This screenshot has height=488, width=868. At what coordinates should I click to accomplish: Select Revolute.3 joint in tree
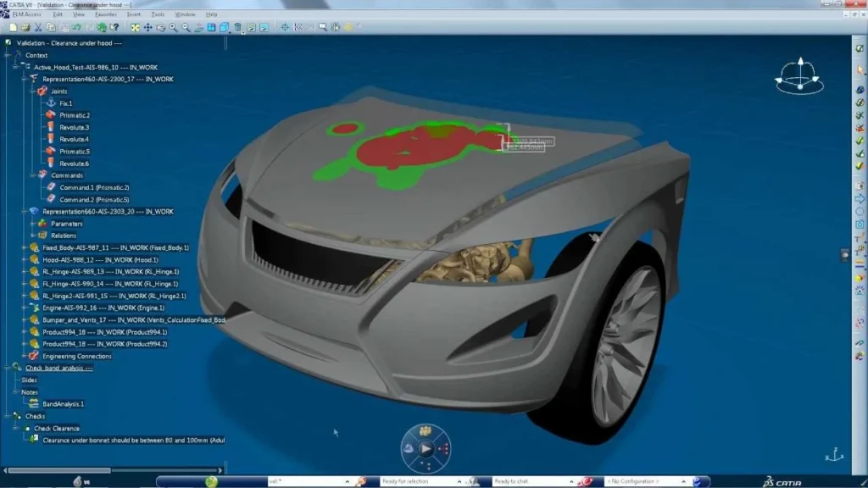75,128
